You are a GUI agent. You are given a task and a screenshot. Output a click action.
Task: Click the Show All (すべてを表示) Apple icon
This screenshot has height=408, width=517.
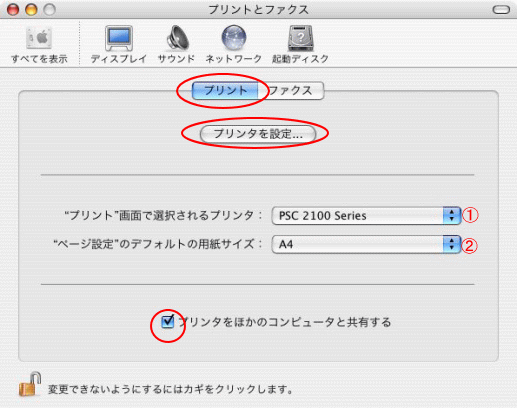pyautogui.click(x=39, y=38)
